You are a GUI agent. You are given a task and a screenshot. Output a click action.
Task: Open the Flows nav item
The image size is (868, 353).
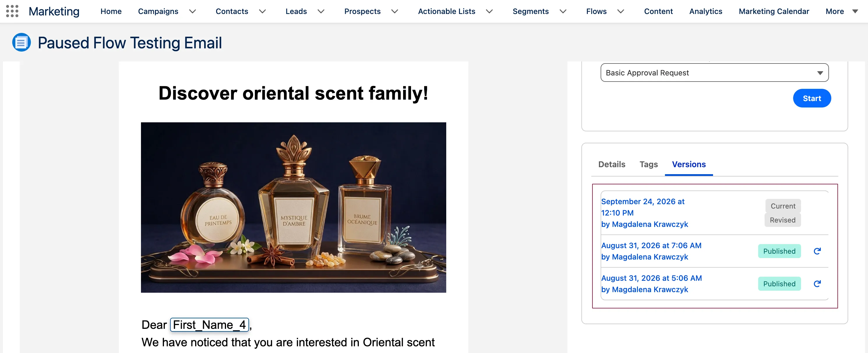click(x=596, y=11)
